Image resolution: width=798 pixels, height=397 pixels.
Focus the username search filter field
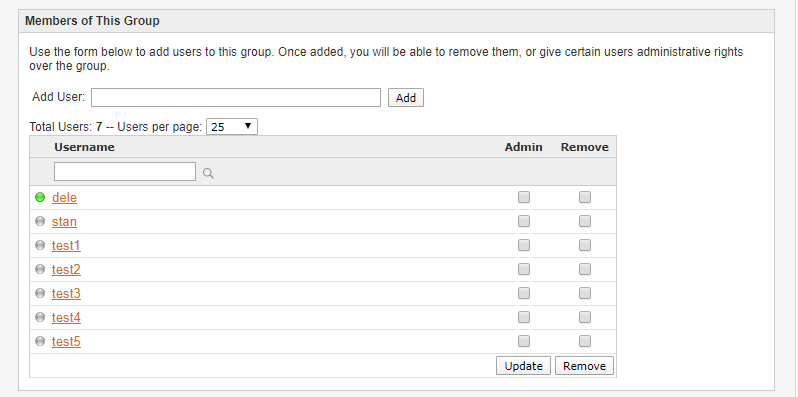(125, 172)
